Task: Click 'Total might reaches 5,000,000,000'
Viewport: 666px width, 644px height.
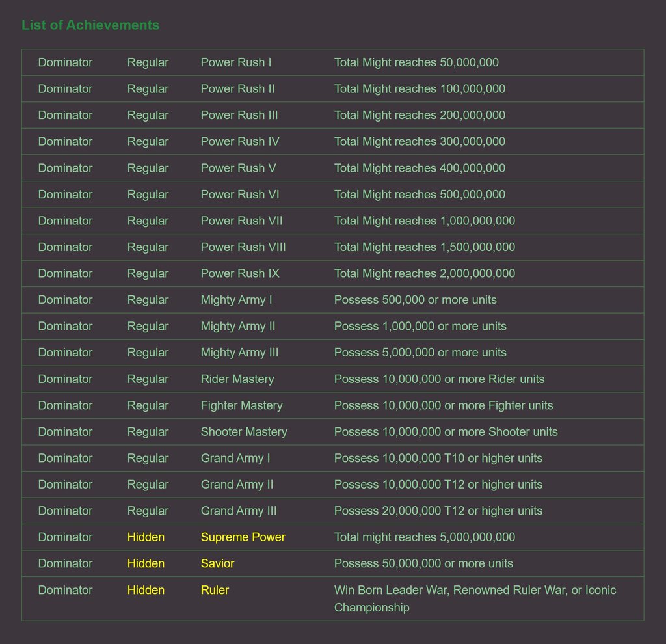Action: pos(425,537)
